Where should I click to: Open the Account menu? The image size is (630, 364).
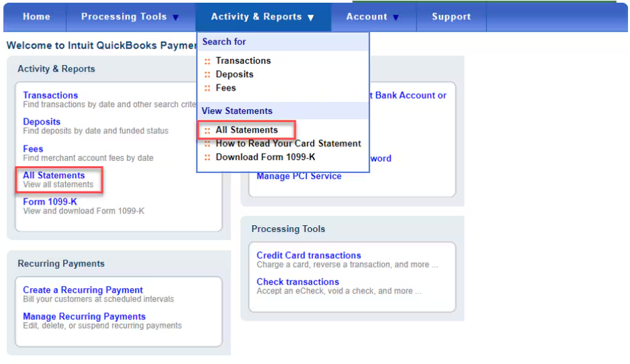coord(373,17)
